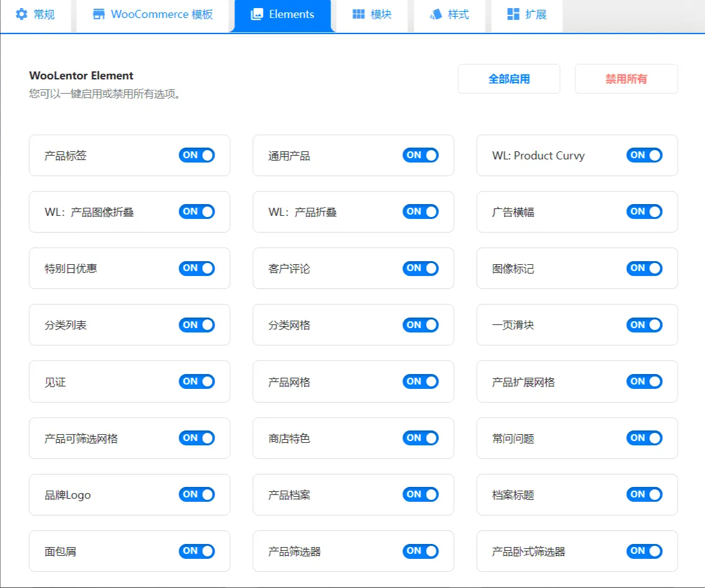Disable the 通用产品 element
Viewport: 705px width, 588px height.
pos(420,155)
